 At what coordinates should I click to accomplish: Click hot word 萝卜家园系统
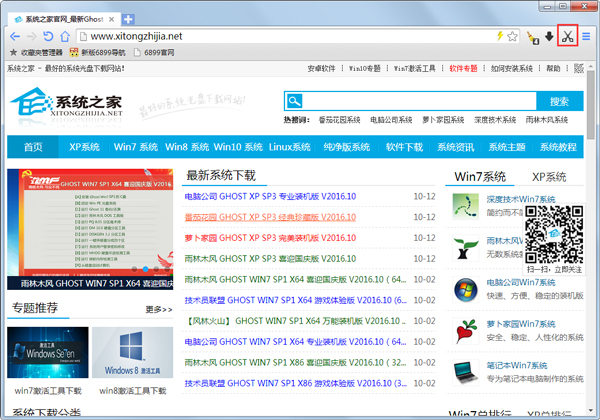pyautogui.click(x=443, y=120)
